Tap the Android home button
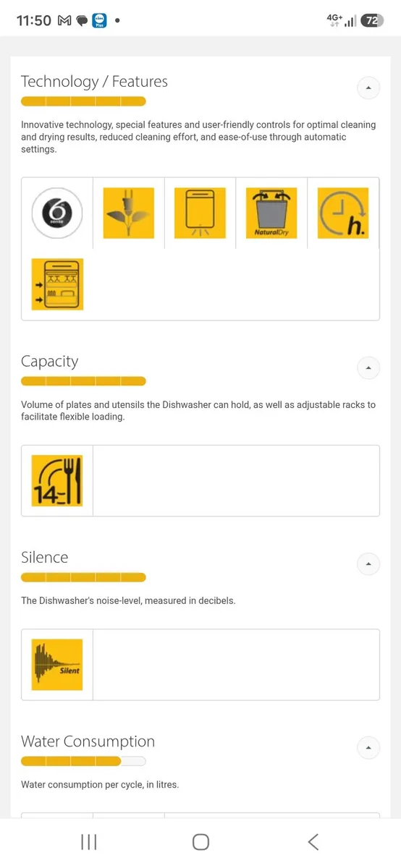The width and height of the screenshot is (401, 868). point(200,842)
